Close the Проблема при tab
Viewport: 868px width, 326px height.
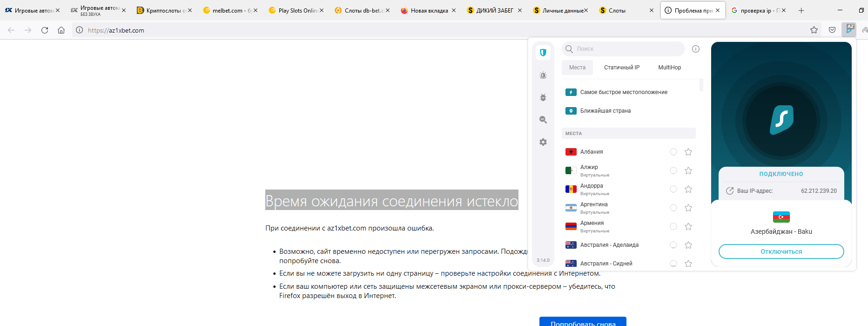tap(718, 10)
